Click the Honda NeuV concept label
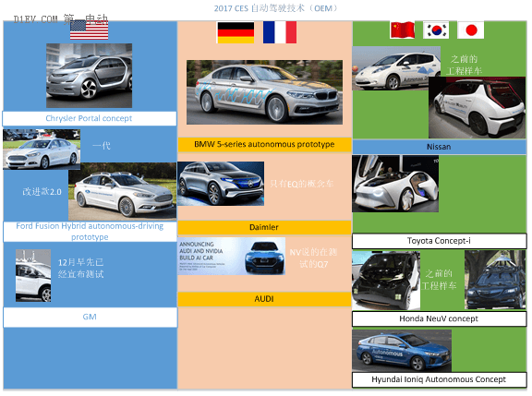Image resolution: width=532 pixels, height=396 pixels. 440,318
